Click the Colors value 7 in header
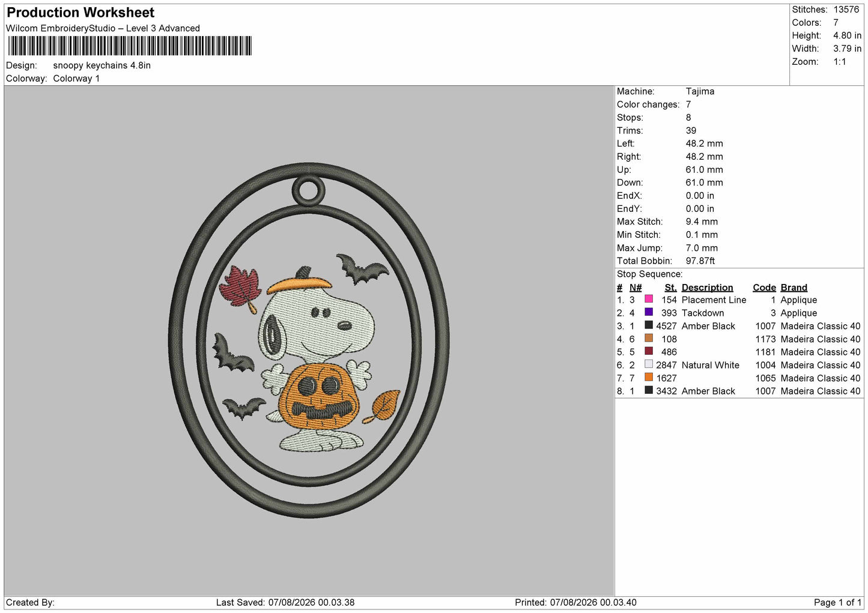This screenshot has width=868, height=613. (x=836, y=23)
